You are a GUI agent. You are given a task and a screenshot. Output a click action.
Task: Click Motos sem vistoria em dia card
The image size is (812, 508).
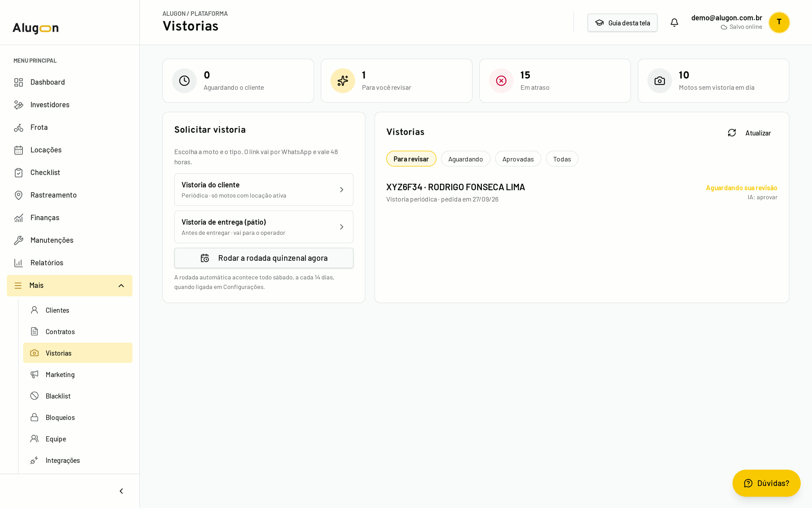point(713,81)
